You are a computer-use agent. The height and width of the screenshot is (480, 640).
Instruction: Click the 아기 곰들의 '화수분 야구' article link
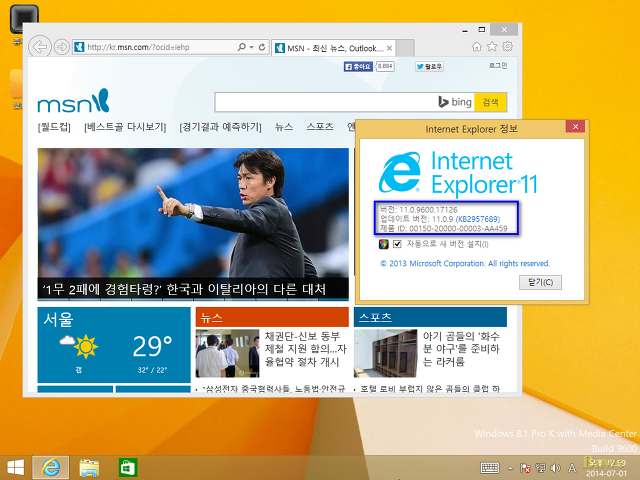coord(461,349)
